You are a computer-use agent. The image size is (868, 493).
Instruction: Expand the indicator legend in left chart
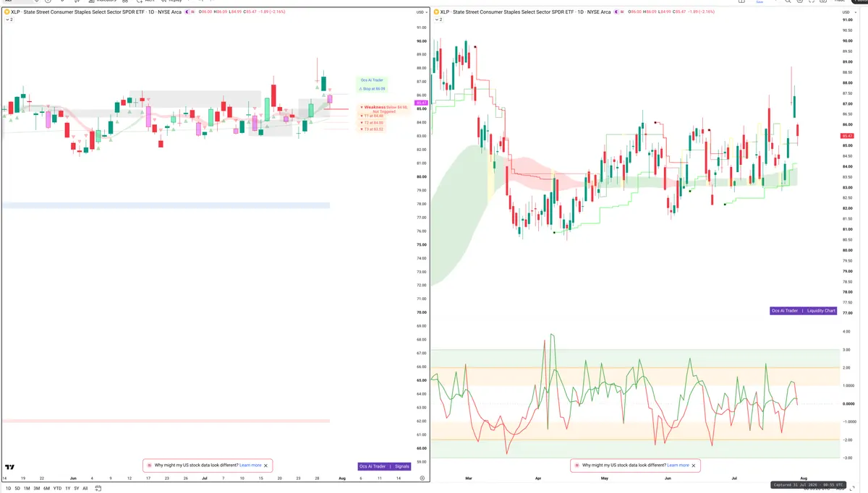click(9, 20)
